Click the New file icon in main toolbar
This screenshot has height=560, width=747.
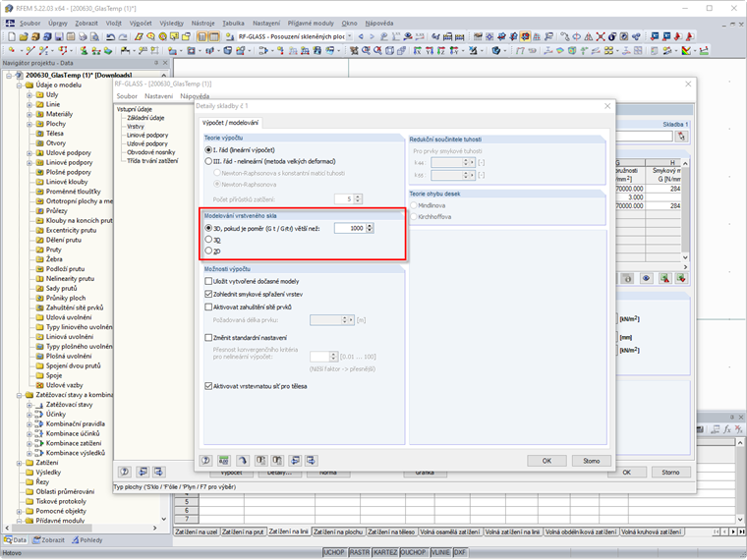tap(12, 36)
